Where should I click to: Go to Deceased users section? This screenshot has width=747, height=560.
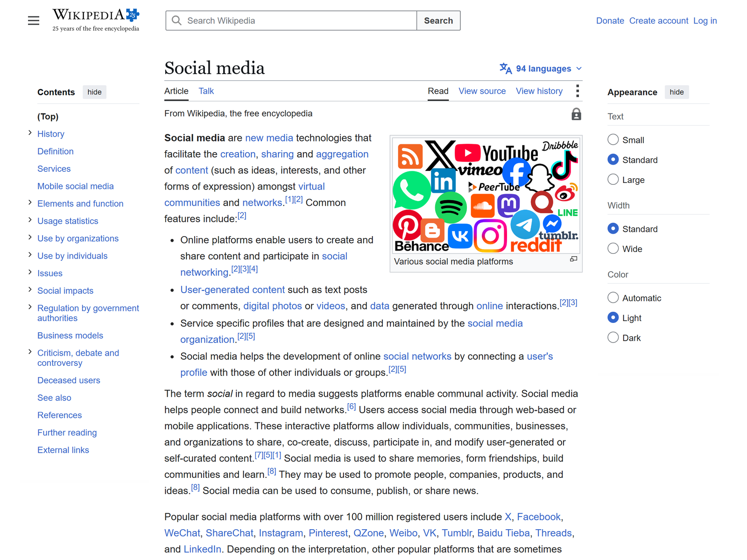[69, 380]
